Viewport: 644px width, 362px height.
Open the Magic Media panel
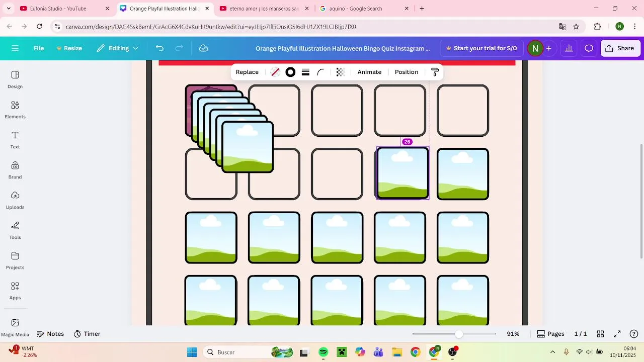point(15,327)
